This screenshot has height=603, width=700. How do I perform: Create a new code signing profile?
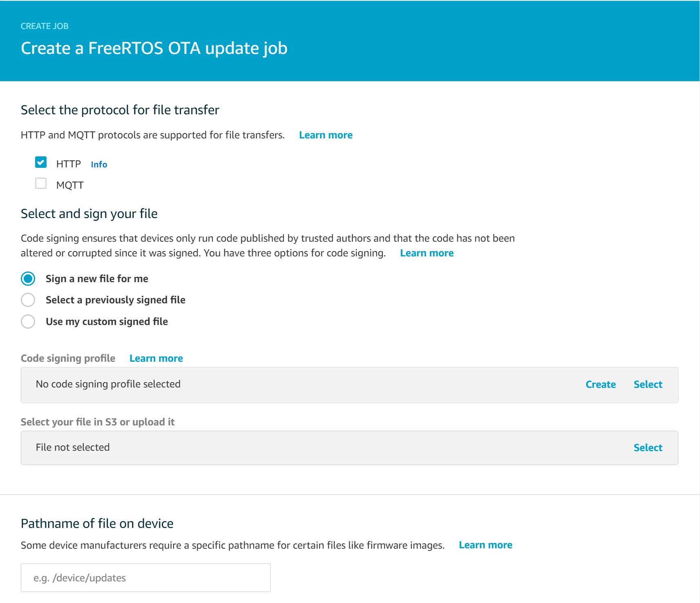coord(600,385)
